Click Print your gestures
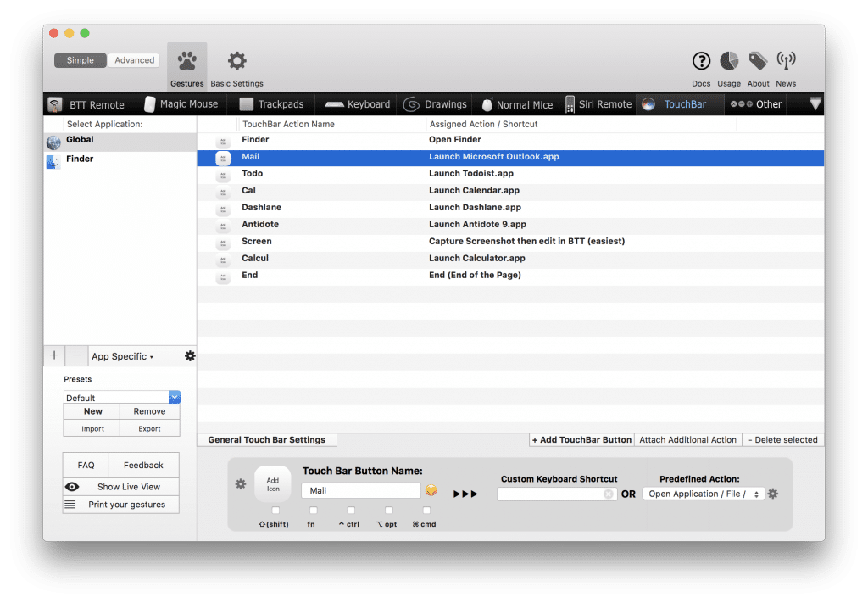 coord(121,505)
